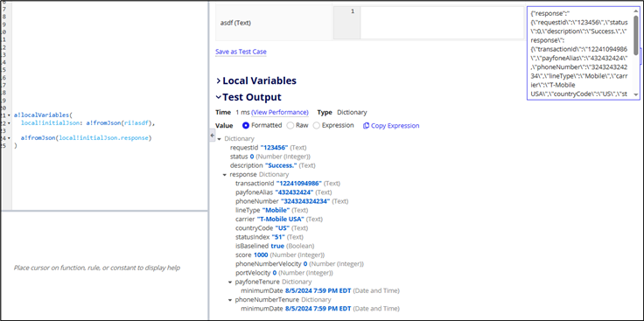Click the JSON text value box

pyautogui.click(x=580, y=52)
